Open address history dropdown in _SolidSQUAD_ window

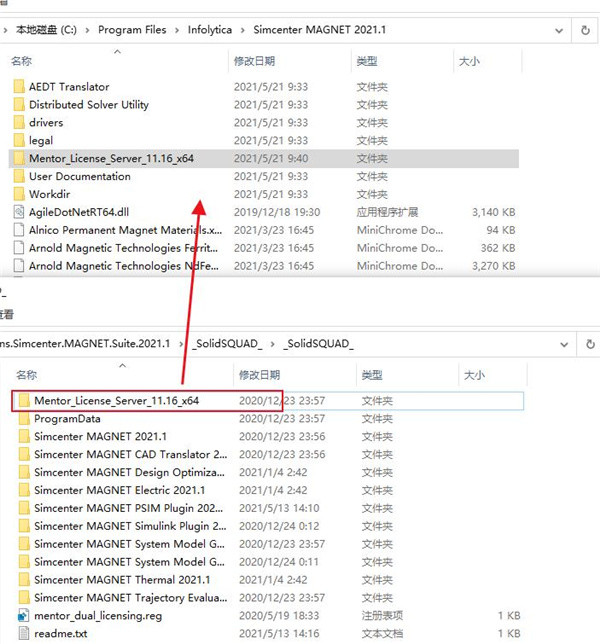(564, 345)
